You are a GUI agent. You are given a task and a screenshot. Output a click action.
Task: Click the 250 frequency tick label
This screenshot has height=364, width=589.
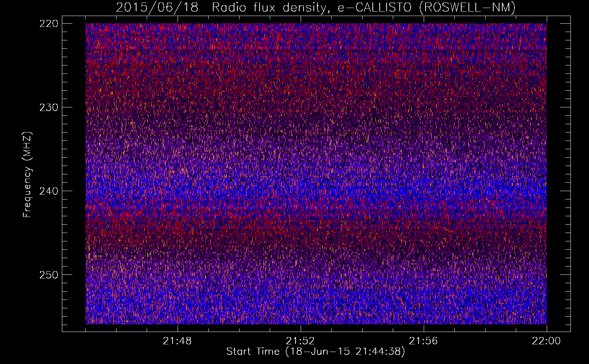[48, 275]
